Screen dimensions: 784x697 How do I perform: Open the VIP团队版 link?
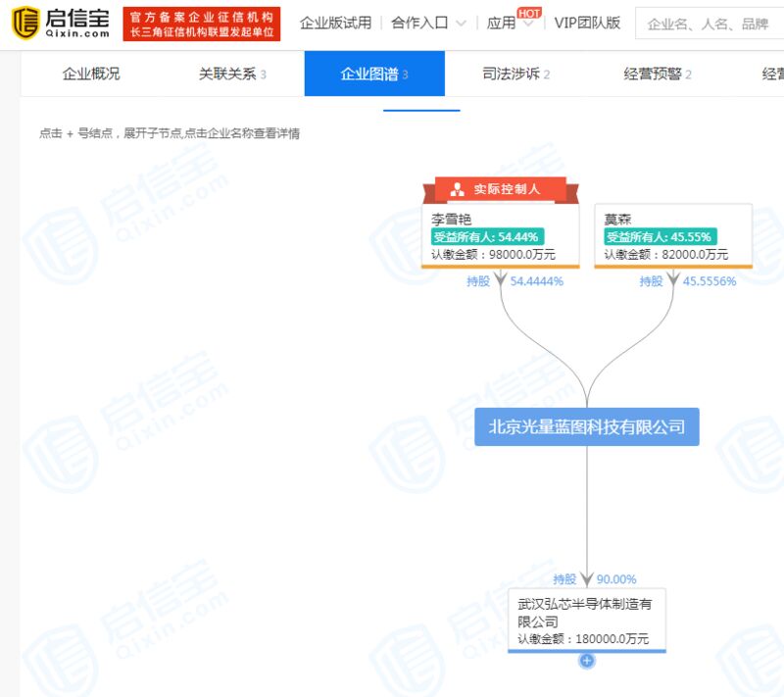tap(587, 23)
